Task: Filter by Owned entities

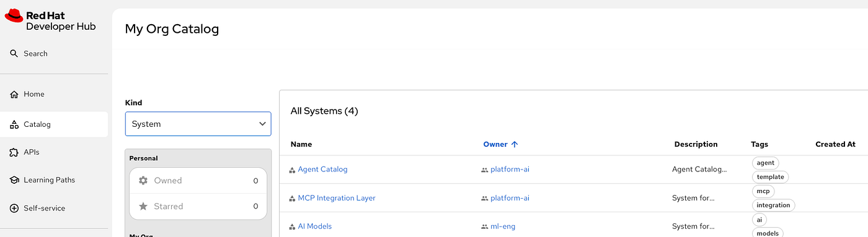Action: [198, 181]
